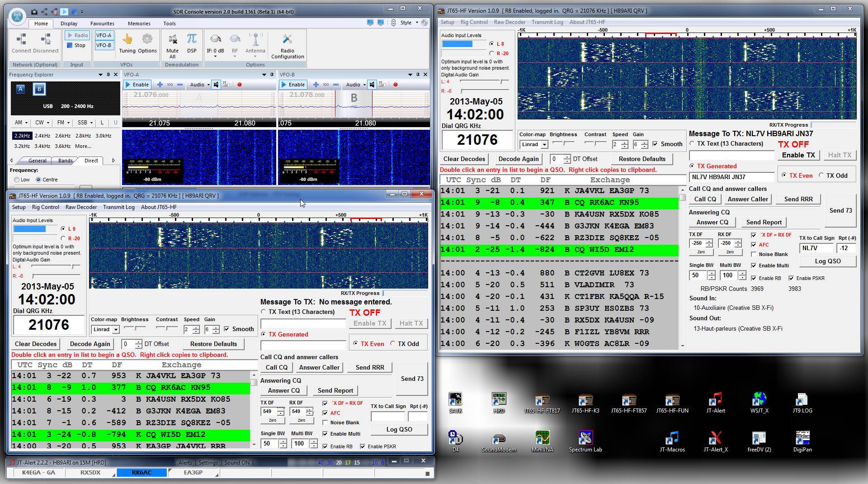The height and width of the screenshot is (484, 868).
Task: Click the VFO-A red record button
Action: (x=240, y=85)
